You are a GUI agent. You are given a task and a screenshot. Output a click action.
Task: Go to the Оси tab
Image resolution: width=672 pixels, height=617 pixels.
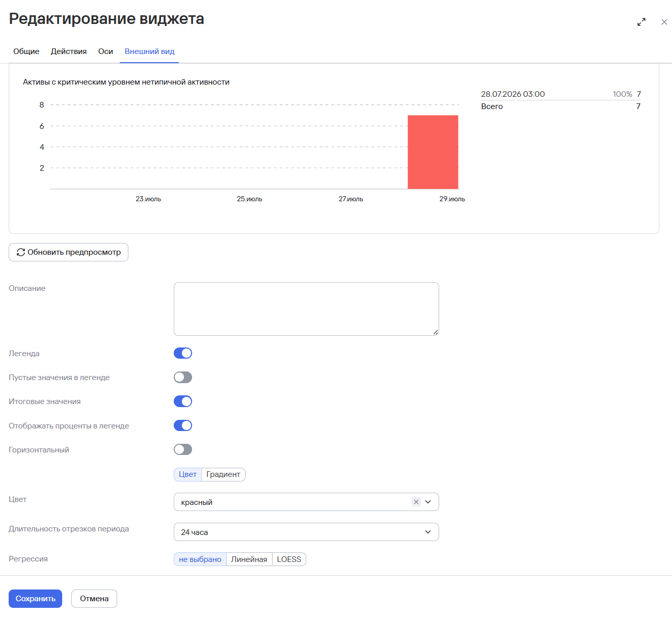click(105, 51)
